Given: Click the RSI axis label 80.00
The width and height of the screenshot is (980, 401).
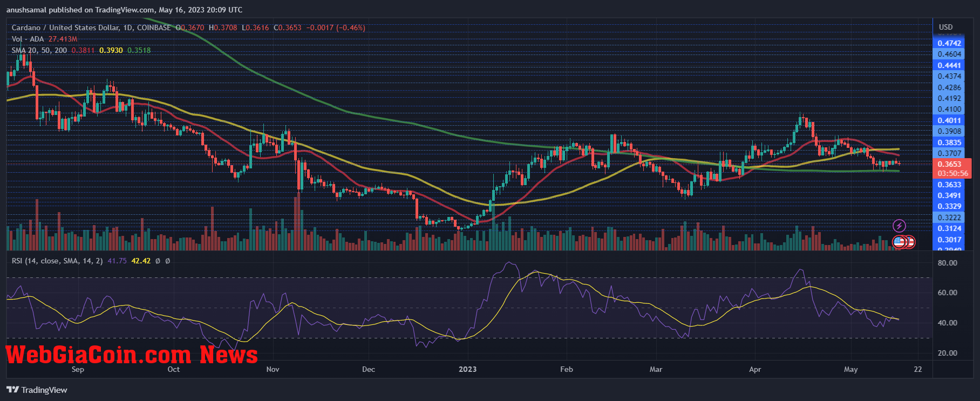Looking at the screenshot, I should click(x=948, y=263).
